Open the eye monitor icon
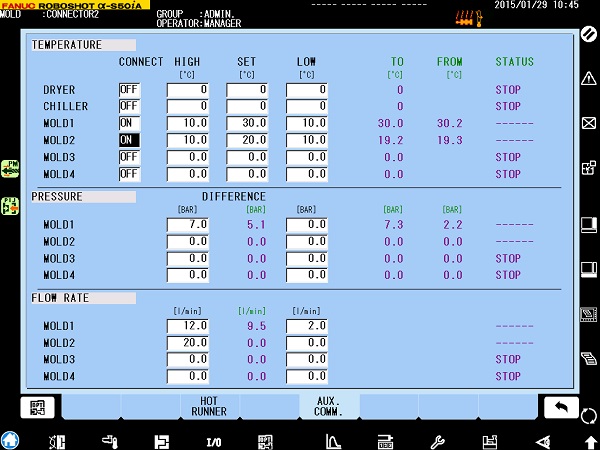 543,442
